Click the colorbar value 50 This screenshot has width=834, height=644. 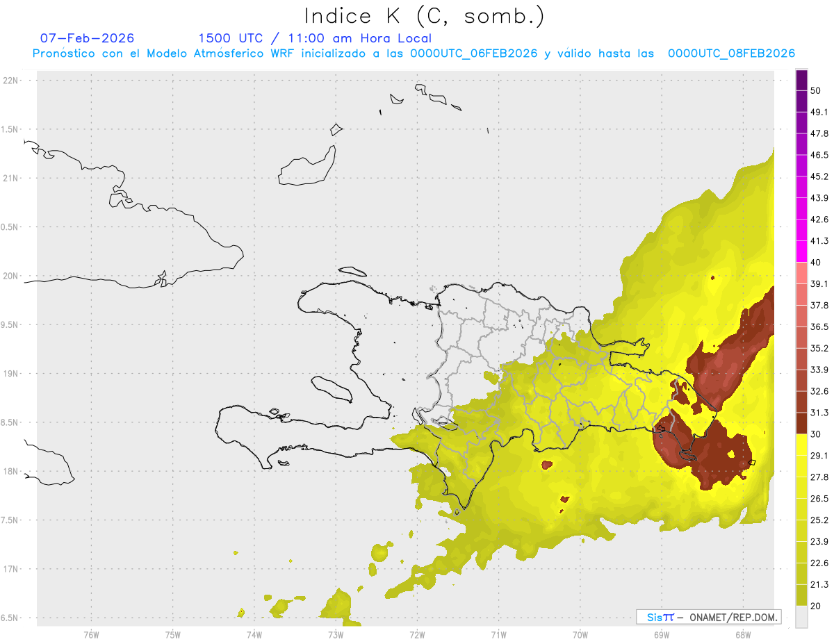(x=816, y=91)
